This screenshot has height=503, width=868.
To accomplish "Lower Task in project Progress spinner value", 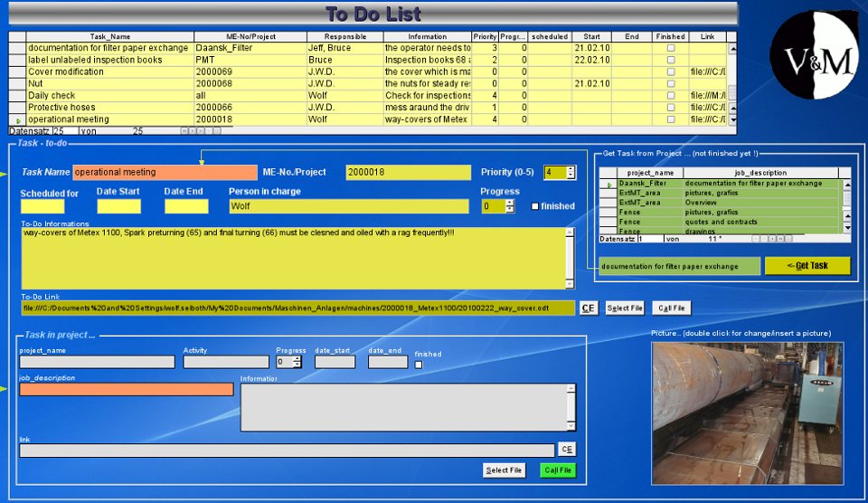I will pyautogui.click(x=297, y=365).
